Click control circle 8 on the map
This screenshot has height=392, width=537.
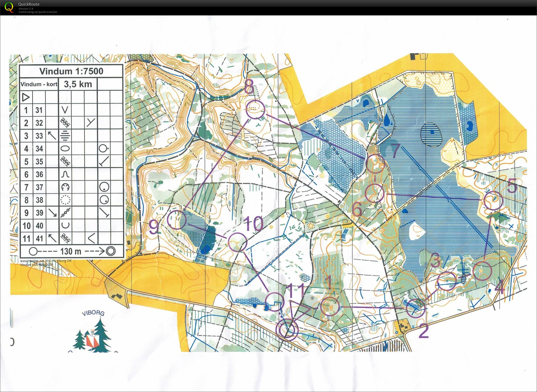(x=255, y=109)
